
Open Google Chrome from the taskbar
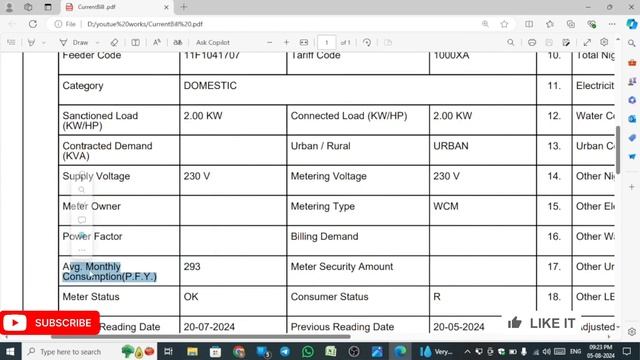[x=239, y=351]
